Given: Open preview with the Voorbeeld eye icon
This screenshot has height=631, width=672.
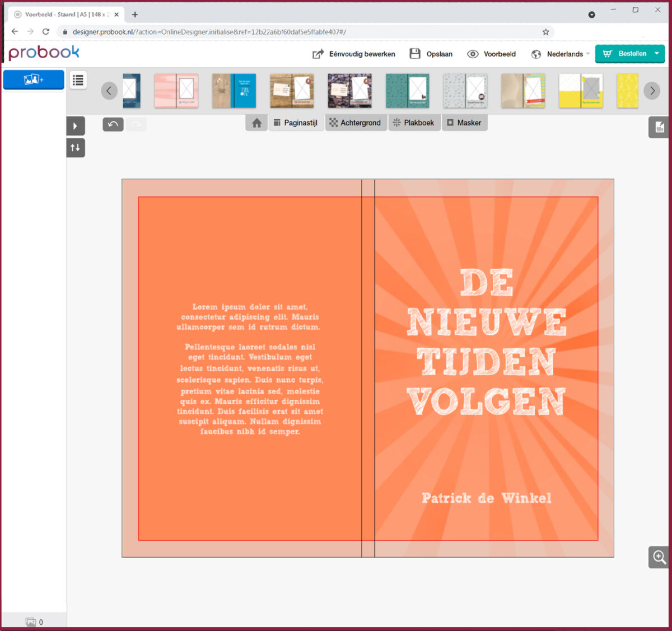Looking at the screenshot, I should [474, 54].
